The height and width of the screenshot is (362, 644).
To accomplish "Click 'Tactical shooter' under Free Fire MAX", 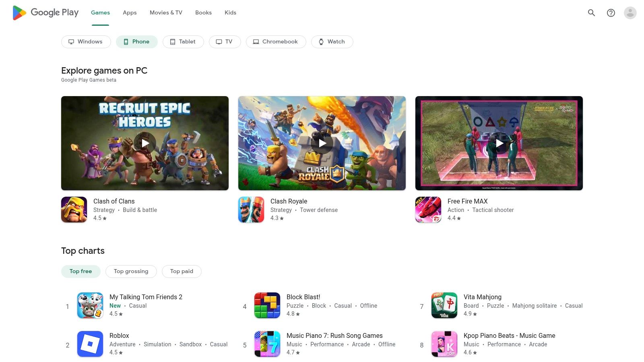I will (x=493, y=210).
